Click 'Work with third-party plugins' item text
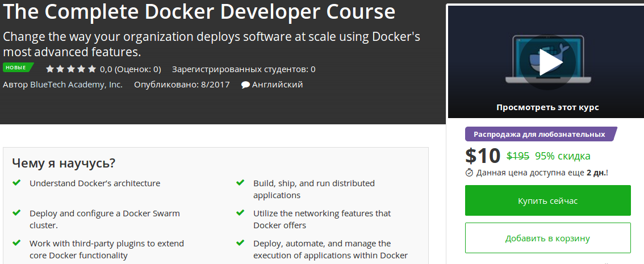Viewport: 644px width, 264px height. [x=107, y=249]
